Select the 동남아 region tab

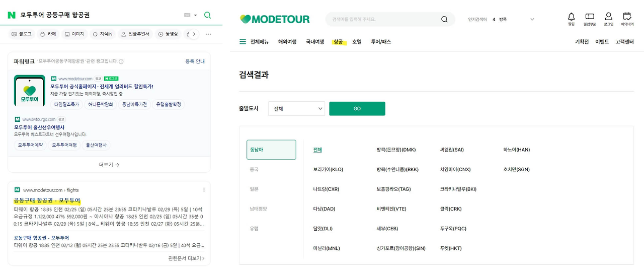click(x=271, y=150)
